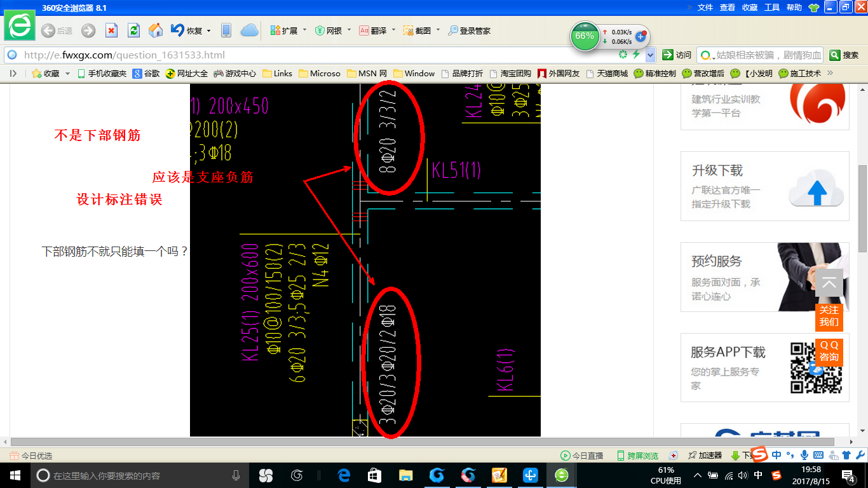This screenshot has height=488, width=868.
Task: Open 今日优选 in the status bar
Action: [31, 456]
